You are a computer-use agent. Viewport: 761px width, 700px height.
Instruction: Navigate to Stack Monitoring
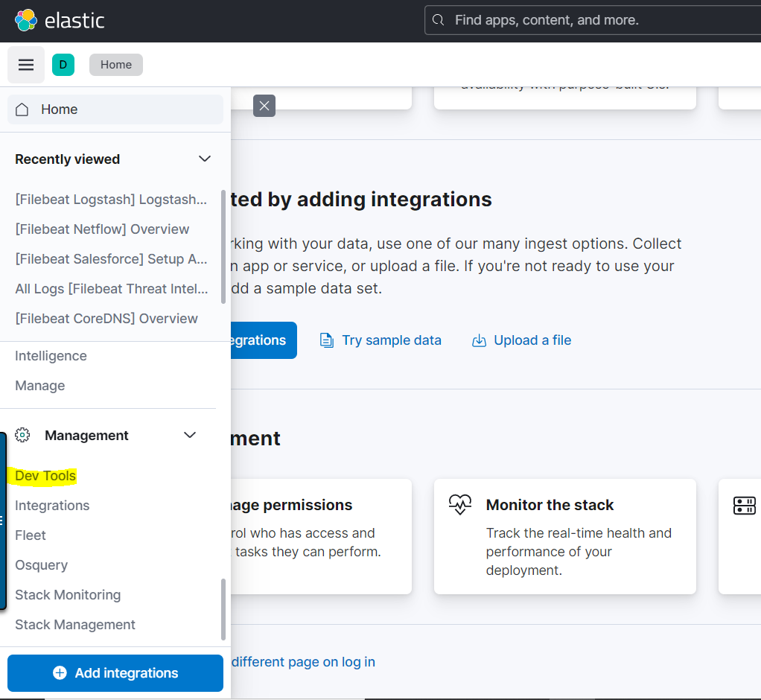[x=68, y=594]
